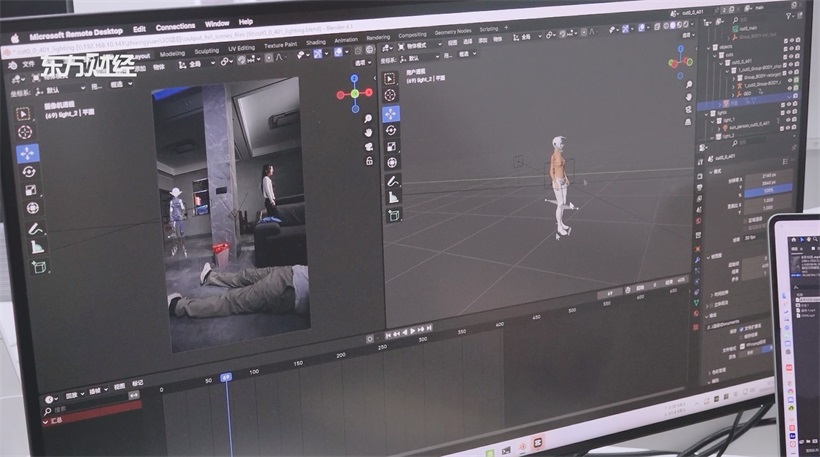Toggle proportional editing in left viewport header
The image size is (820, 457).
coord(269,58)
